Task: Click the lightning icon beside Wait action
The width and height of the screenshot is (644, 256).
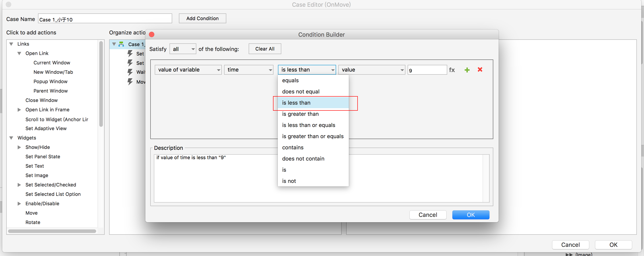Action: (130, 72)
